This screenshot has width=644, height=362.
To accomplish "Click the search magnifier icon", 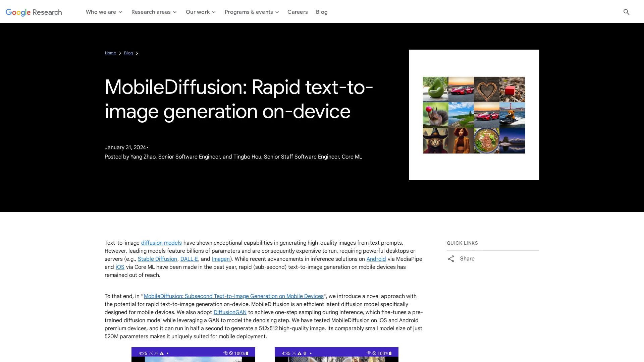I will (x=626, y=12).
